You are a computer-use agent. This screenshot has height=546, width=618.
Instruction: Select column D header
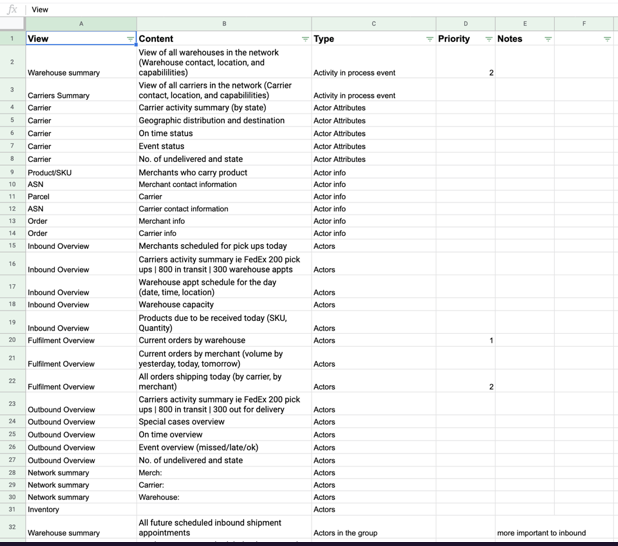(465, 24)
